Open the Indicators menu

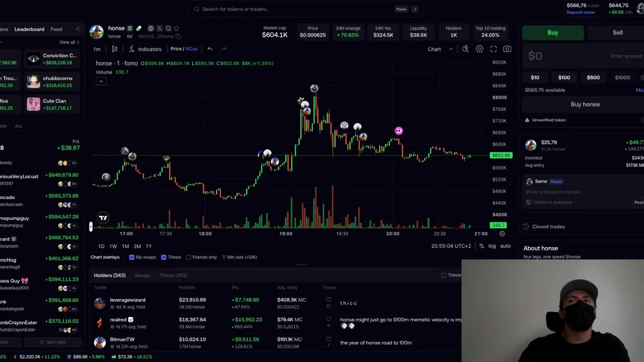tap(145, 49)
